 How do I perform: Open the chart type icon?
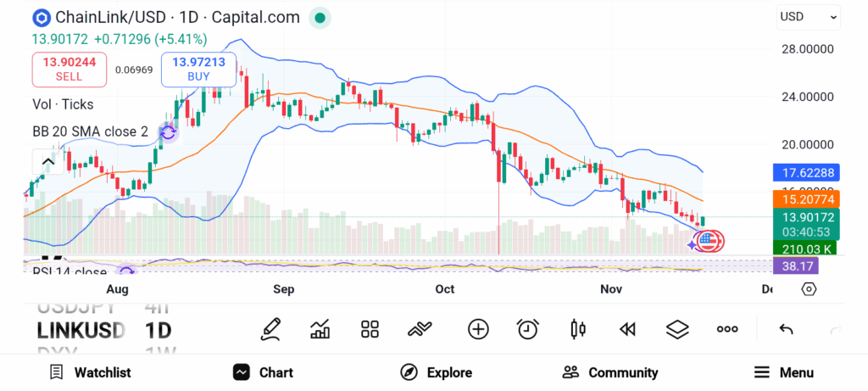click(x=320, y=329)
